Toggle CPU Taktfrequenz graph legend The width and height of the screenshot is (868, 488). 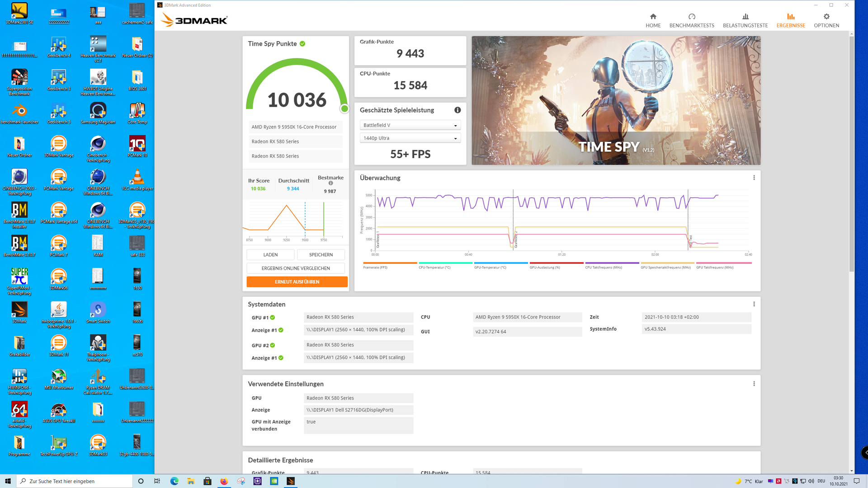(x=612, y=266)
